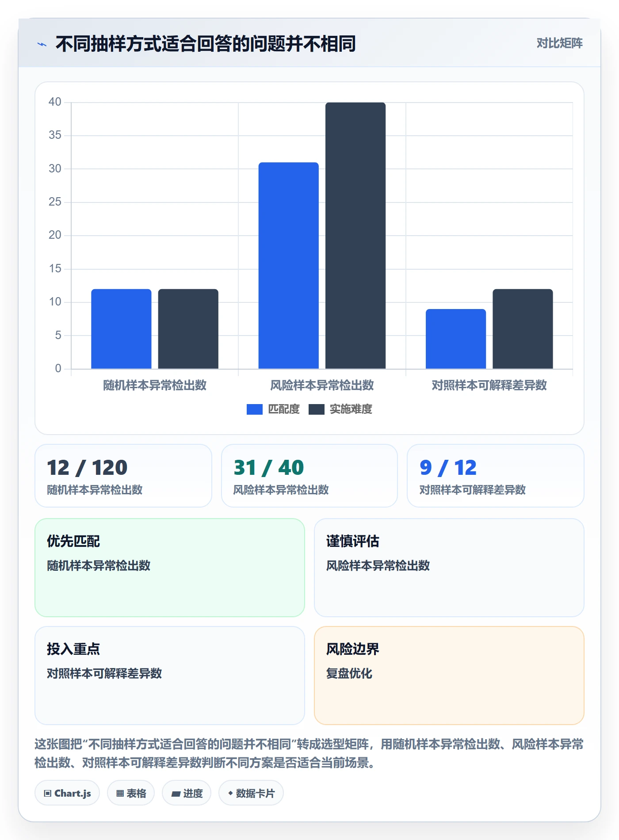Click the bar icon in the 进度 chip
Image resolution: width=619 pixels, height=840 pixels.
(176, 794)
